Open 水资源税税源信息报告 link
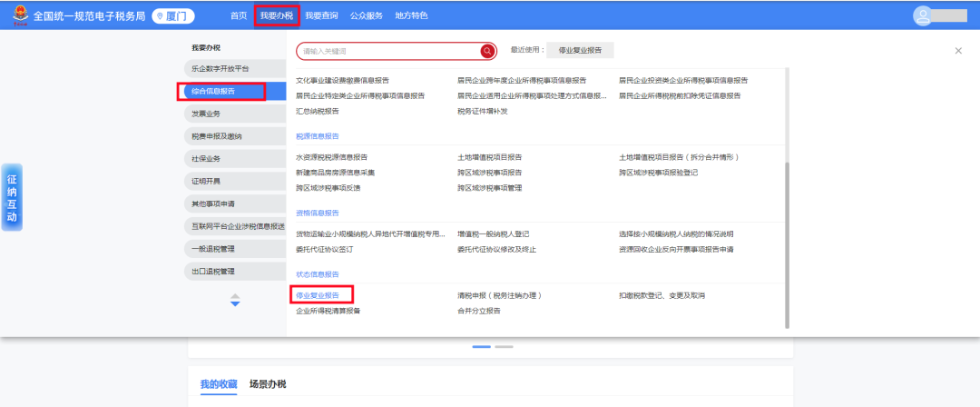Viewport: 980px width, 407px height. [331, 157]
